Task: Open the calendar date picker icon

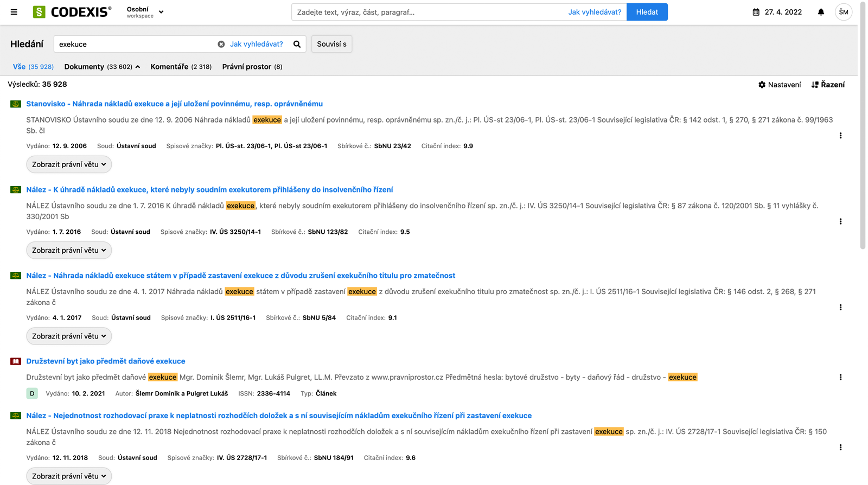Action: 756,12
